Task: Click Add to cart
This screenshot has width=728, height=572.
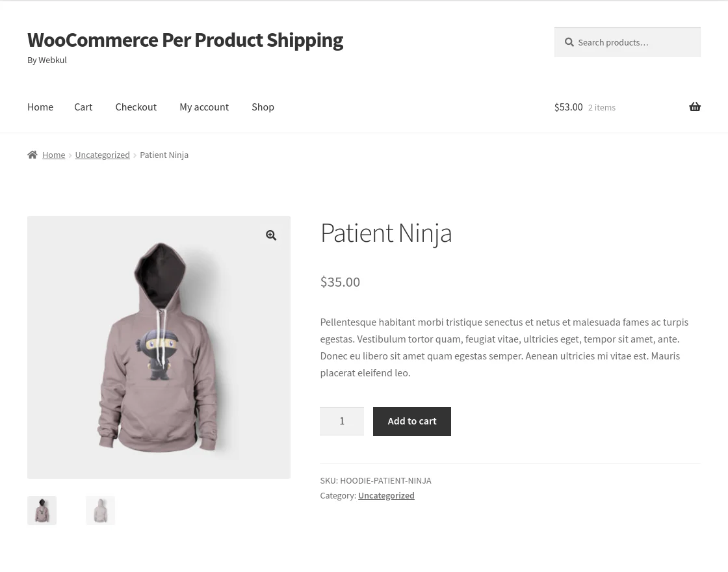Action: coord(411,421)
